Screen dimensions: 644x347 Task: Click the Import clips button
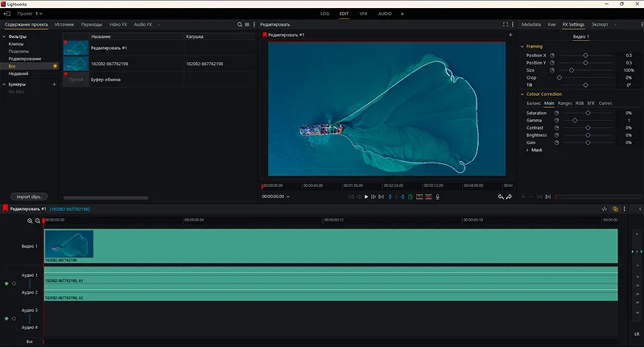coord(29,196)
